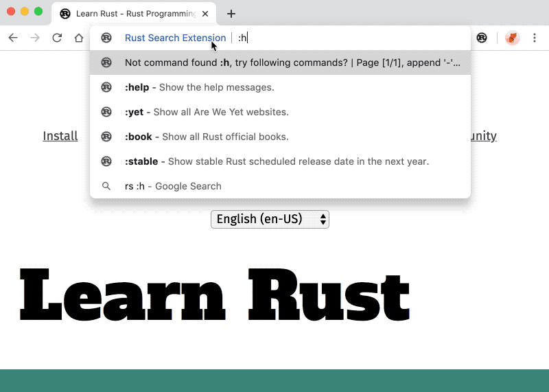
Task: Open the home page icon
Action: (79, 38)
